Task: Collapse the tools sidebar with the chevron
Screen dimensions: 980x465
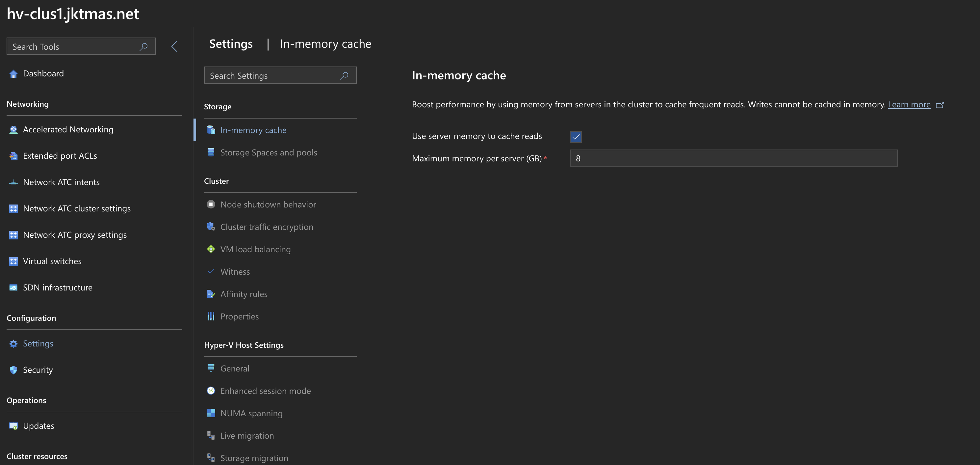Action: 174,46
